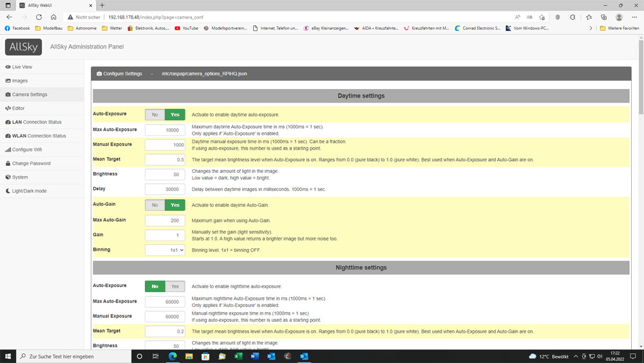This screenshot has height=363, width=644.
Task: Open the Facebook bookmark
Action: tap(17, 28)
